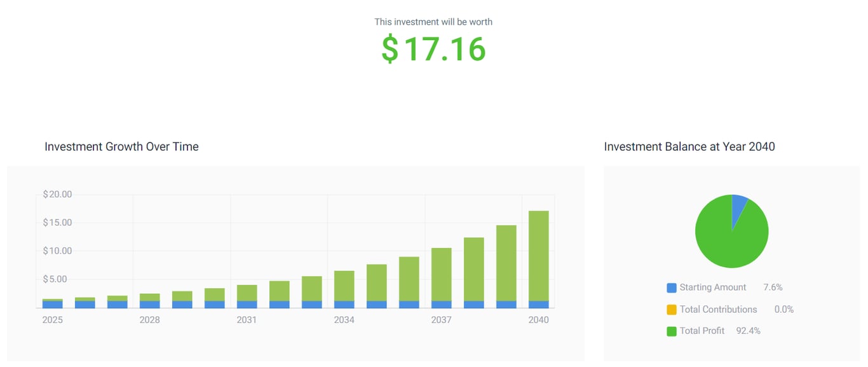Click the blue Starting Amount legend swatch

[673, 287]
